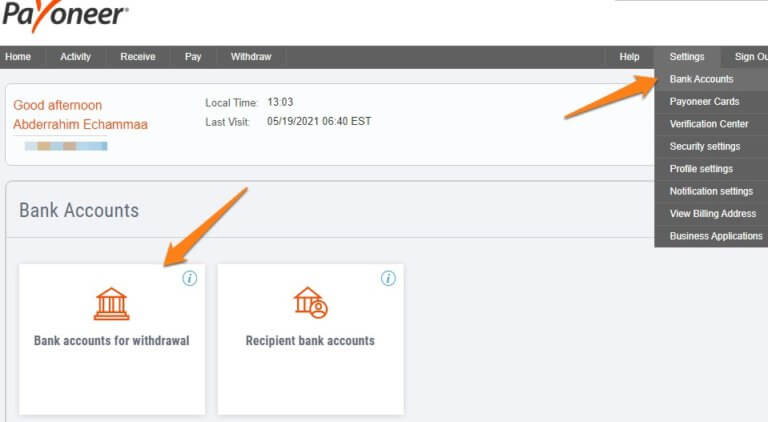Viewport: 768px width, 422px height.
Task: Click the Local Time label
Action: pos(231,103)
